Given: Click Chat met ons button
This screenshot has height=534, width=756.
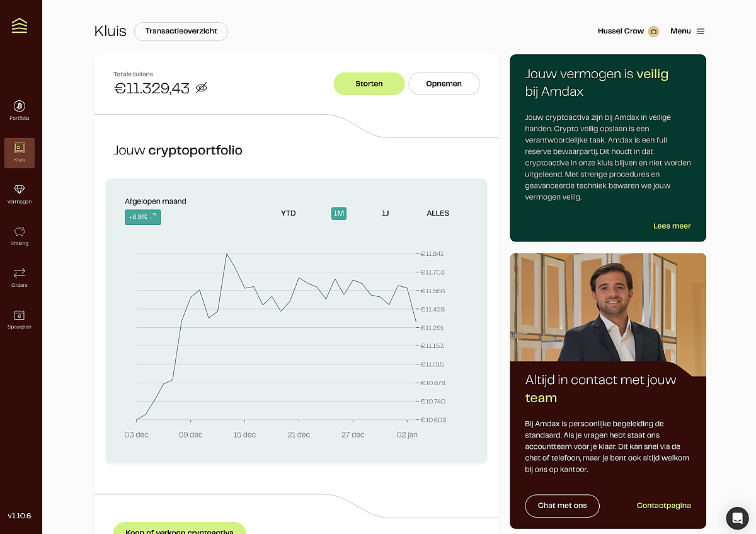Looking at the screenshot, I should click(563, 506).
